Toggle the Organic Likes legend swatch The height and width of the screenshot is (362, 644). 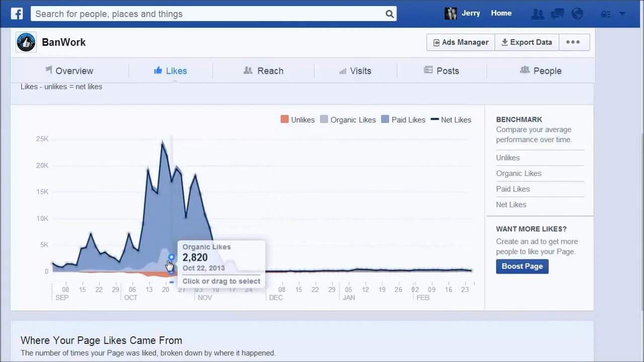(324, 120)
